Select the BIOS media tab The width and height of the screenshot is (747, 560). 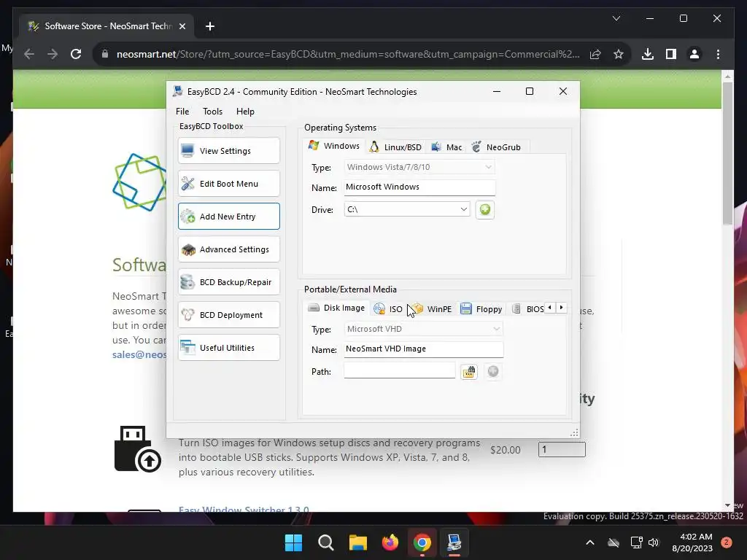point(528,309)
